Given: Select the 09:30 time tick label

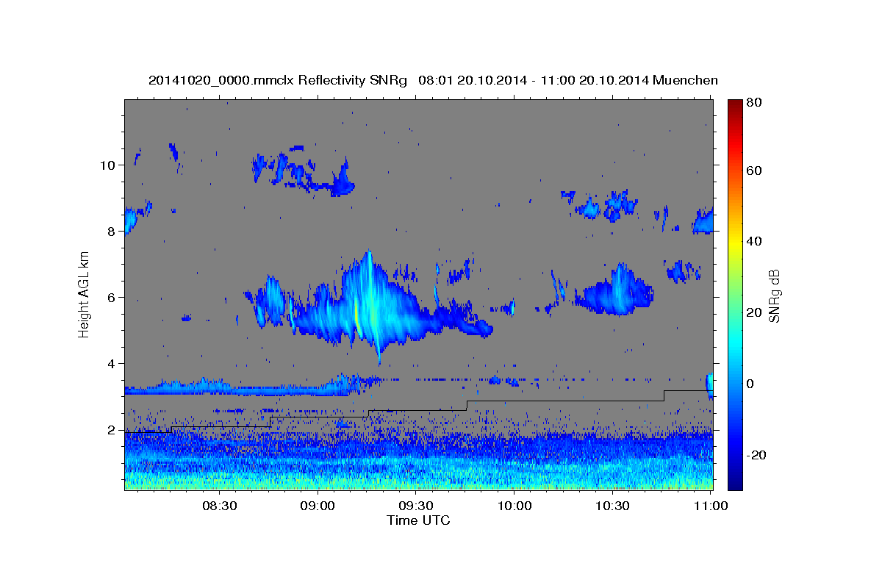Looking at the screenshot, I should click(x=416, y=506).
